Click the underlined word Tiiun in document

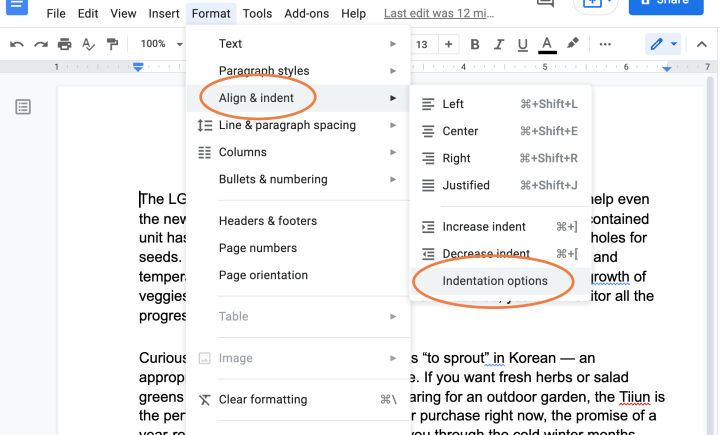point(635,396)
